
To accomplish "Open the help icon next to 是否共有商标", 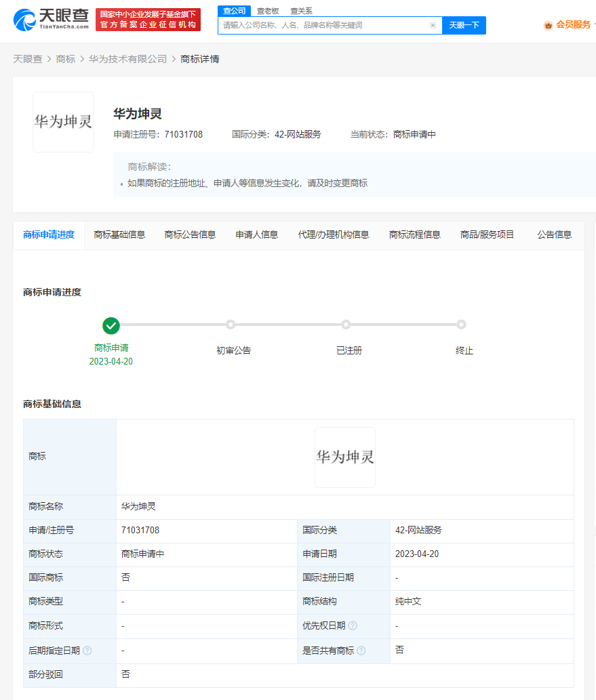I will (362, 649).
